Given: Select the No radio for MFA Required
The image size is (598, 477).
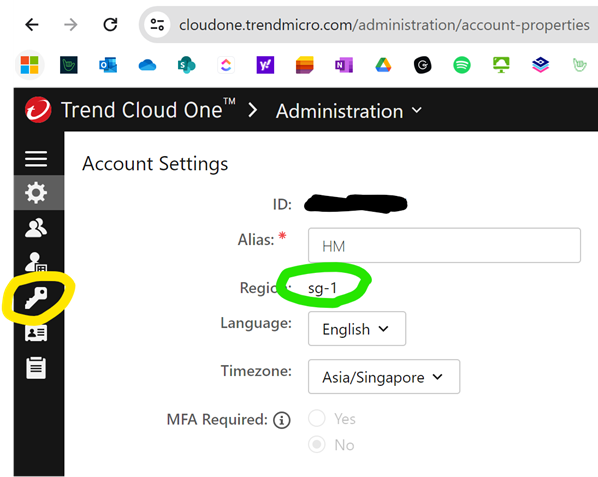Looking at the screenshot, I should tap(317, 444).
